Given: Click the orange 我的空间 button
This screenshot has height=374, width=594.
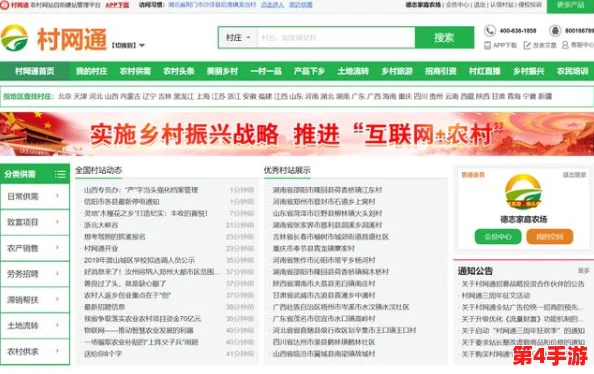Looking at the screenshot, I should coord(550,237).
